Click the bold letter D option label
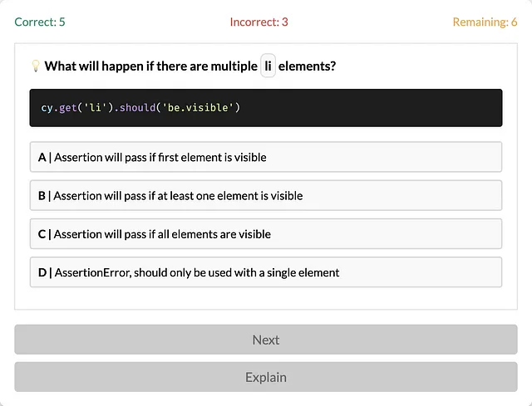The image size is (532, 406). point(42,272)
